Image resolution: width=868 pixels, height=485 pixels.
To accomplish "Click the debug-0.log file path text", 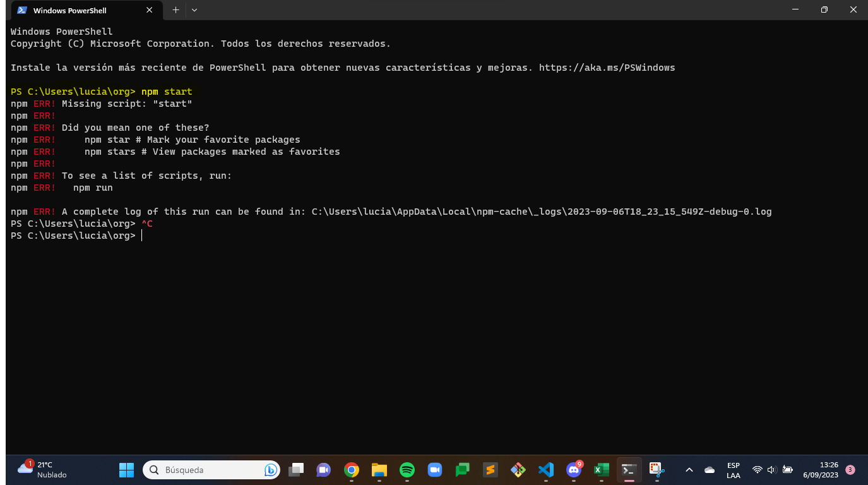I will click(542, 212).
